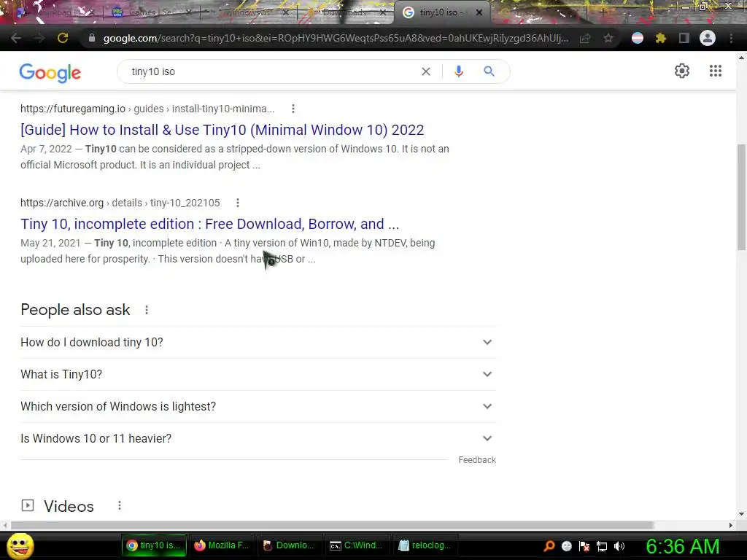Screen dimensions: 747x560
Task: Open the C:\Wind... command prompt taskbar item
Action: (x=356, y=545)
